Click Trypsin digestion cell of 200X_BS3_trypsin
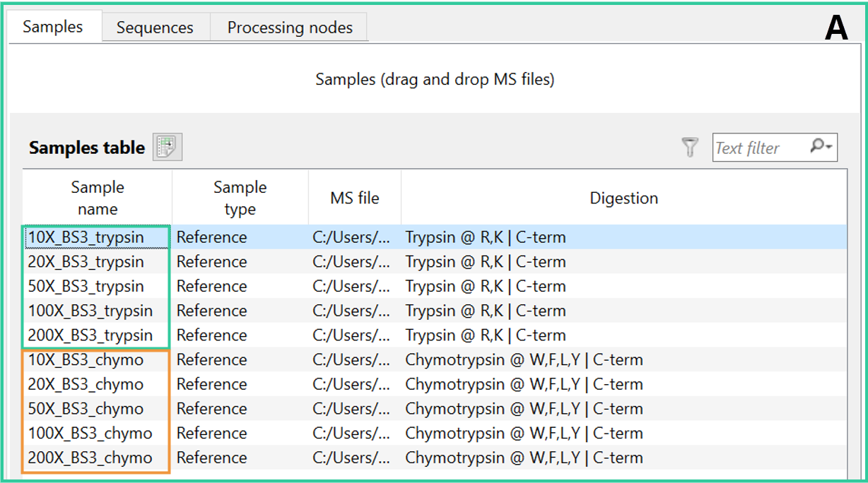This screenshot has width=868, height=483. [x=486, y=335]
